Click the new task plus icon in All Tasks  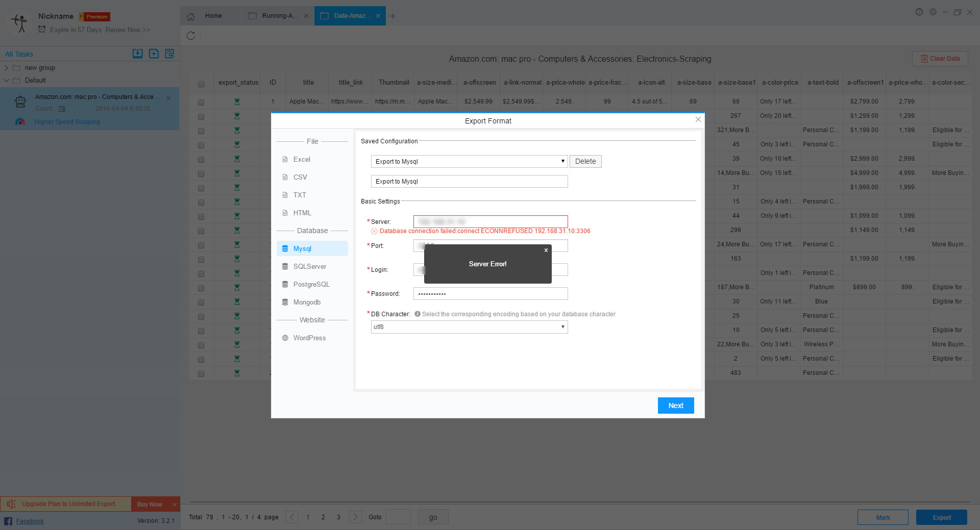pyautogui.click(x=154, y=54)
